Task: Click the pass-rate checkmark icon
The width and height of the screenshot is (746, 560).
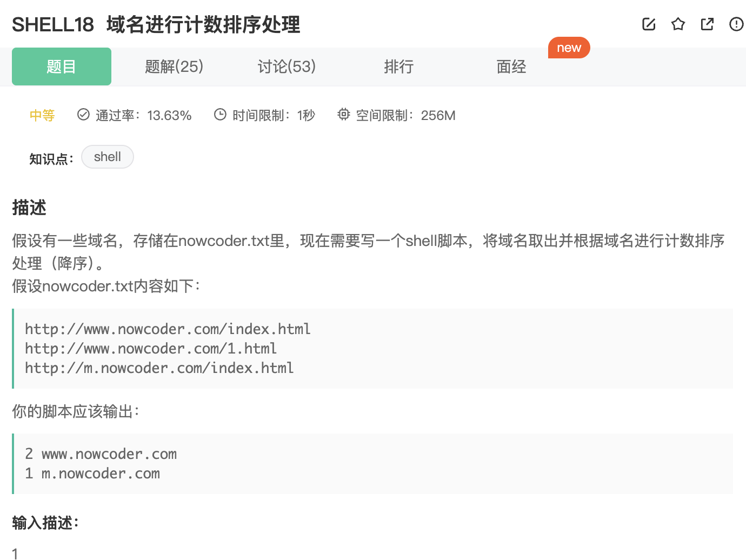Action: click(x=83, y=115)
